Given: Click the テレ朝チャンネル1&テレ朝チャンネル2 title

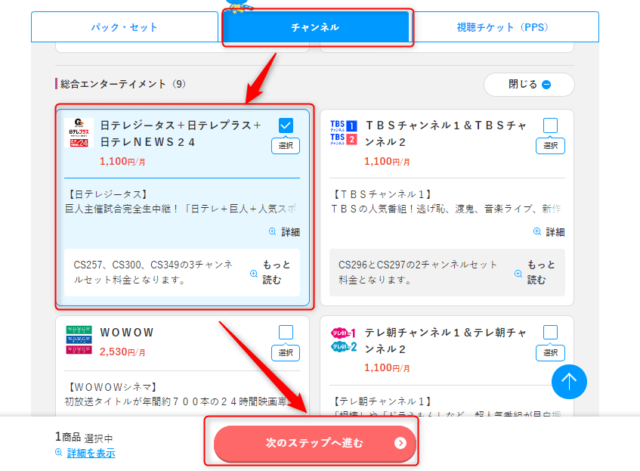Looking at the screenshot, I should point(445,340).
